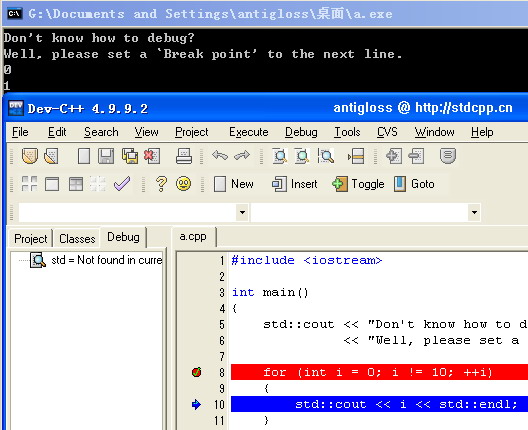Click the yellow smiley About icon
The width and height of the screenshot is (528, 430).
[x=184, y=184]
